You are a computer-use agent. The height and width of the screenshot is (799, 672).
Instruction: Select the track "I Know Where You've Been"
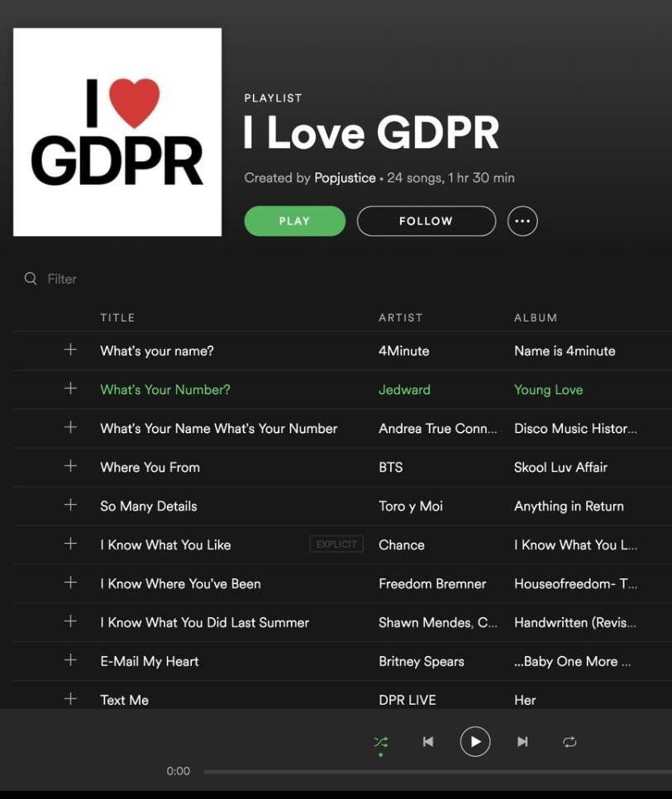180,583
